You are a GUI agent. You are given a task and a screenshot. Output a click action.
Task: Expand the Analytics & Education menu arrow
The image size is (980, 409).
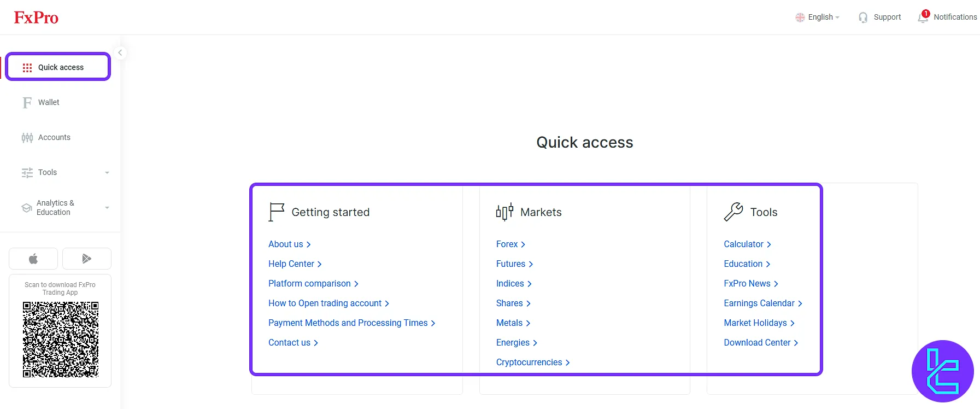107,208
